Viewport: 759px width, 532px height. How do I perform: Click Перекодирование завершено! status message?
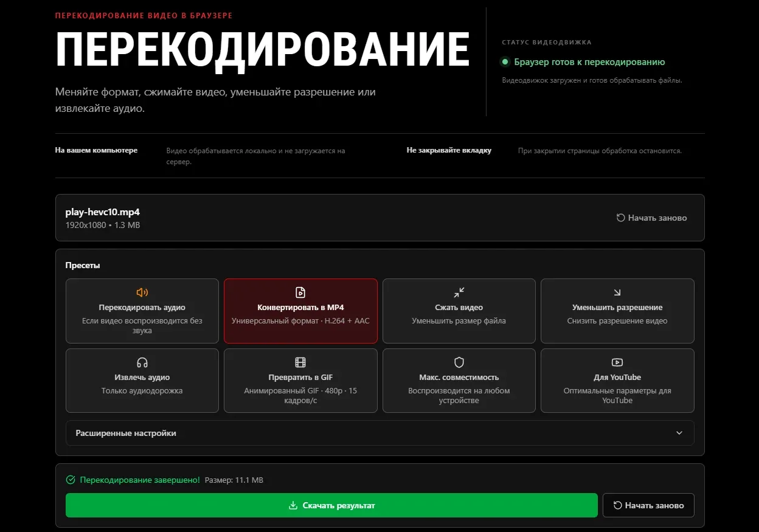point(140,480)
